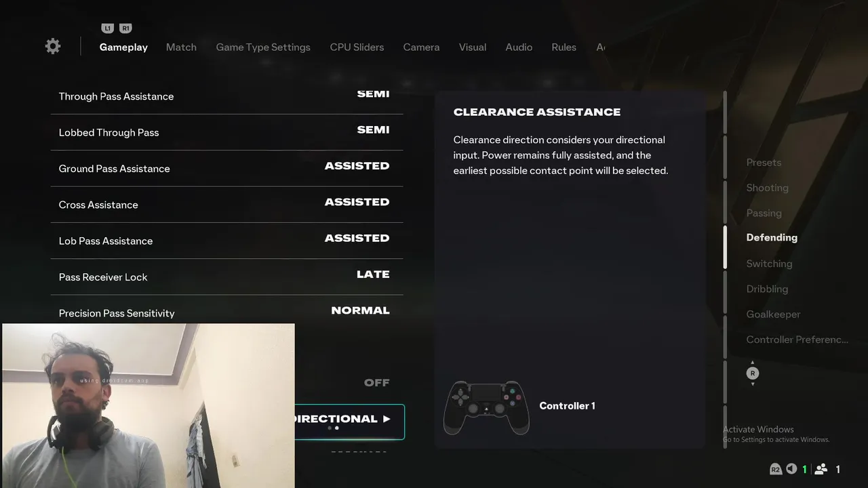
Task: Toggle Pass Receiver Lock LATE value
Action: 373,274
